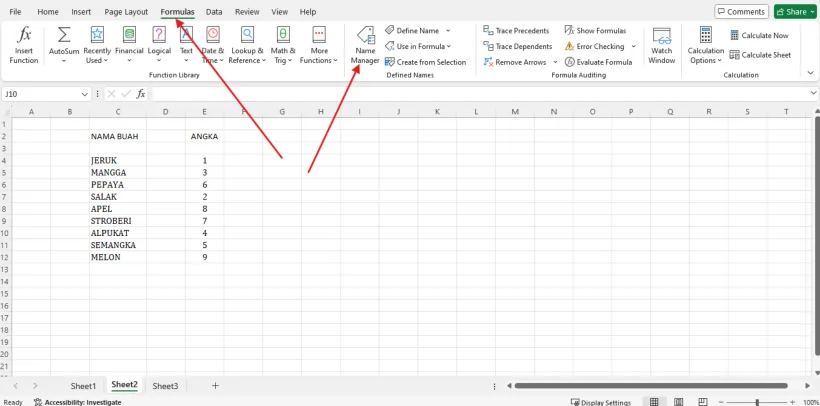This screenshot has width=820, height=406.
Task: Switch to Page Break Preview view
Action: point(703,402)
